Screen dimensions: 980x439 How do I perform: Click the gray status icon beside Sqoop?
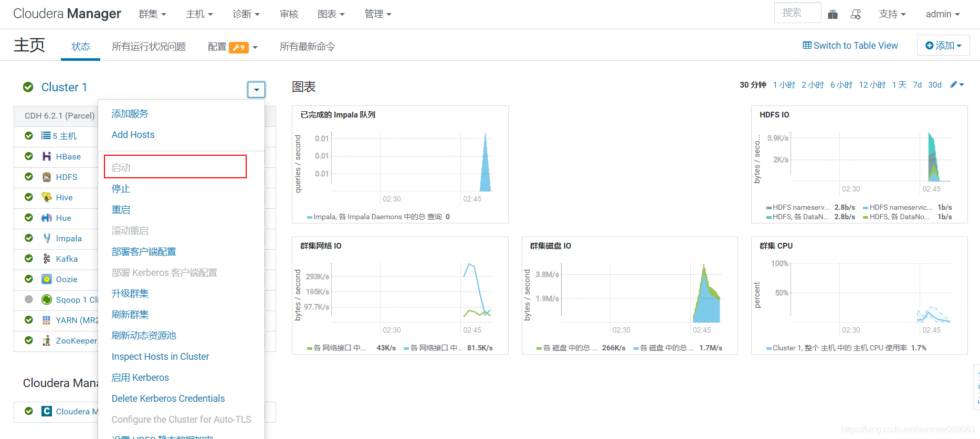[x=29, y=299]
